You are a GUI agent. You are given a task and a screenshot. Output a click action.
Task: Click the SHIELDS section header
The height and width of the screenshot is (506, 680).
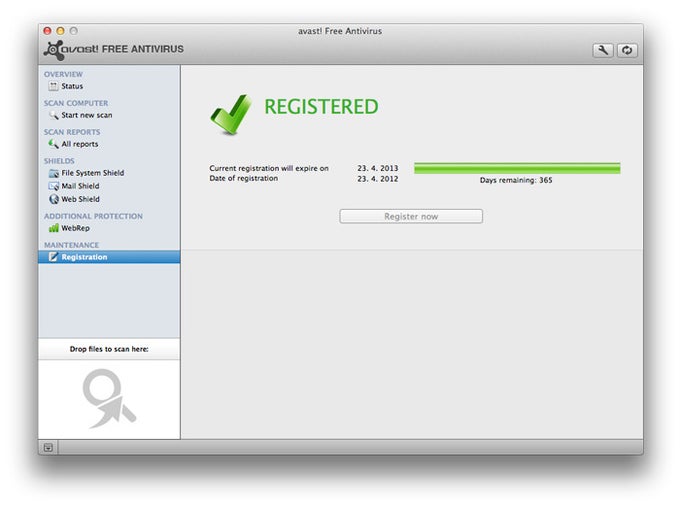[59, 161]
